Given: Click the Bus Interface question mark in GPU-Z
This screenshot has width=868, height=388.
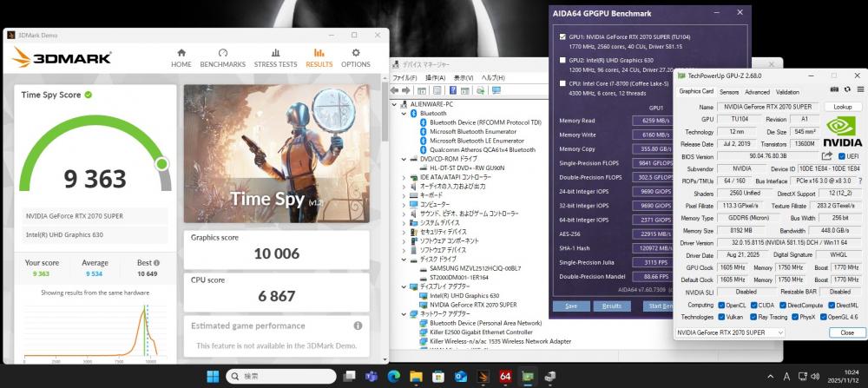Looking at the screenshot, I should pyautogui.click(x=860, y=181).
